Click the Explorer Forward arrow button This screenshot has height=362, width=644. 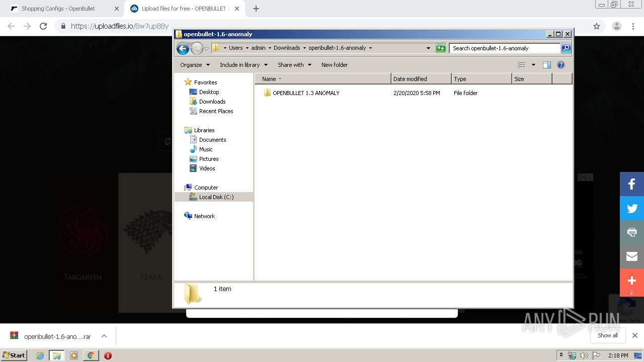[197, 48]
